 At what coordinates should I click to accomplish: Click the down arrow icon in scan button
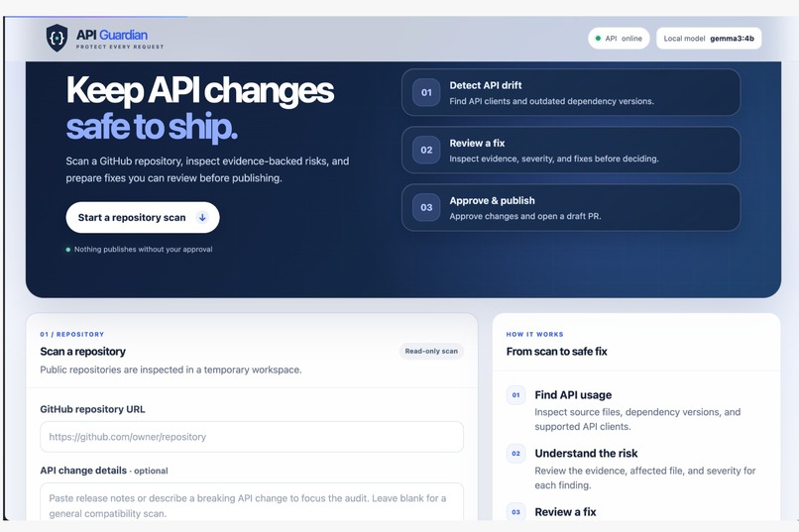[202, 217]
